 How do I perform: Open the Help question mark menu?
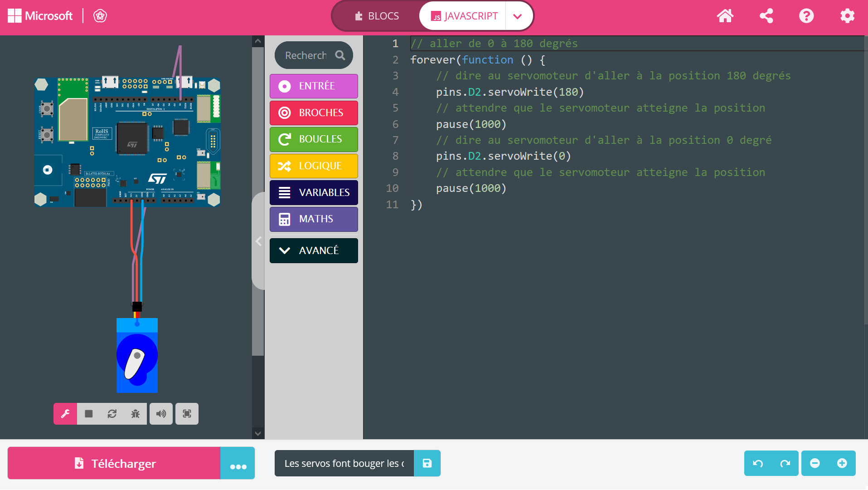tap(806, 16)
